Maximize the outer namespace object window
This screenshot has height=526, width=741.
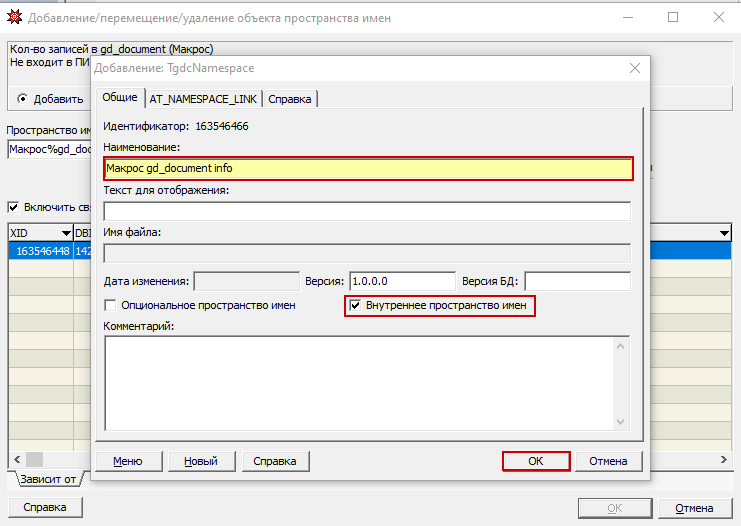pos(672,18)
